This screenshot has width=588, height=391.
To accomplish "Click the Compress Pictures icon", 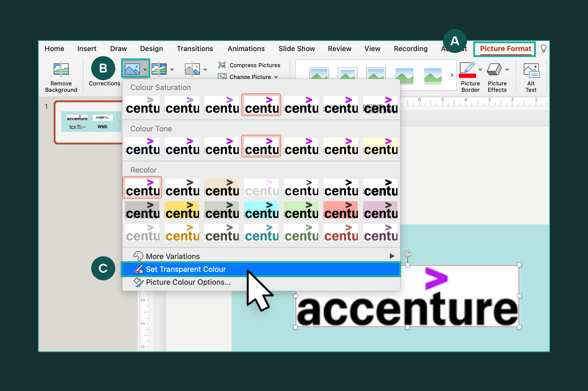I will [222, 65].
